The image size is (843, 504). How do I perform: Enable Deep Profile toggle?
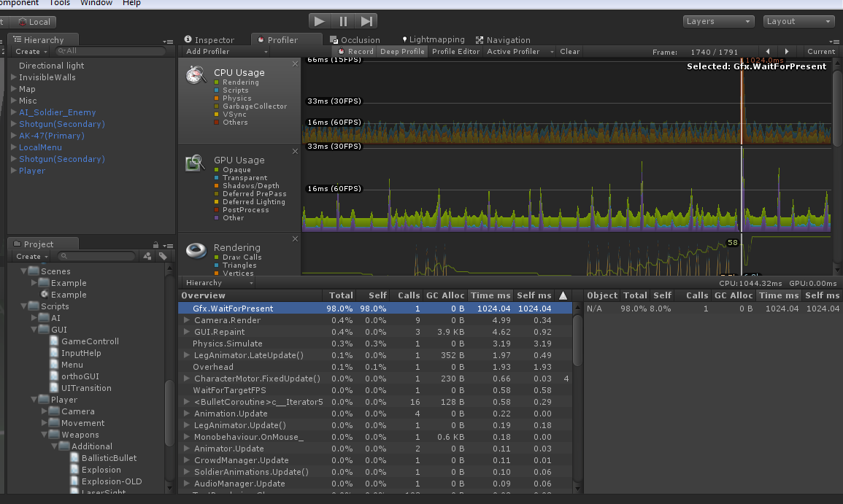[x=402, y=52]
